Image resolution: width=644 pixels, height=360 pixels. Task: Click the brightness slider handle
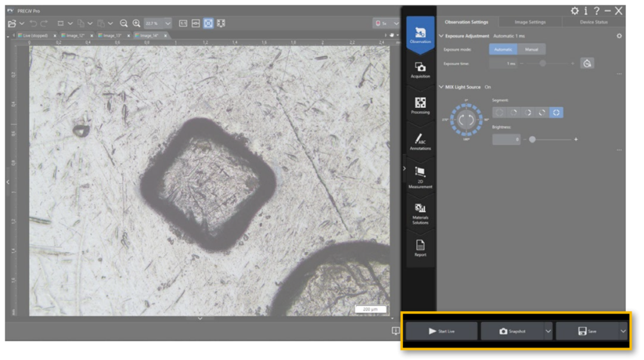click(x=532, y=139)
